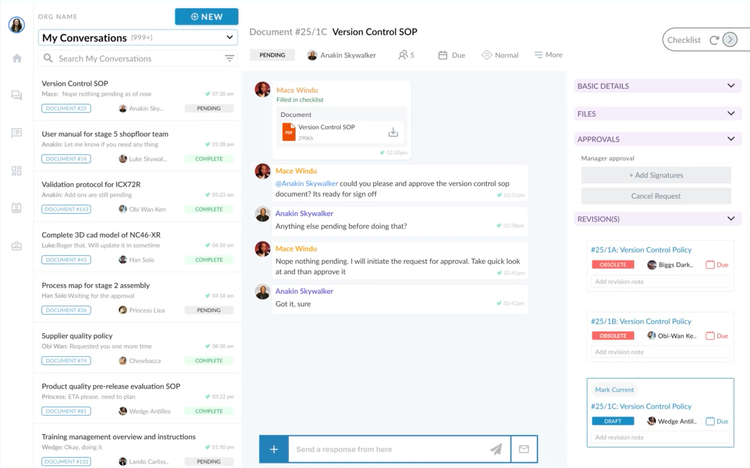Collapse the BASIC DETAILS section
The height and width of the screenshot is (468, 750).
pyautogui.click(x=658, y=86)
